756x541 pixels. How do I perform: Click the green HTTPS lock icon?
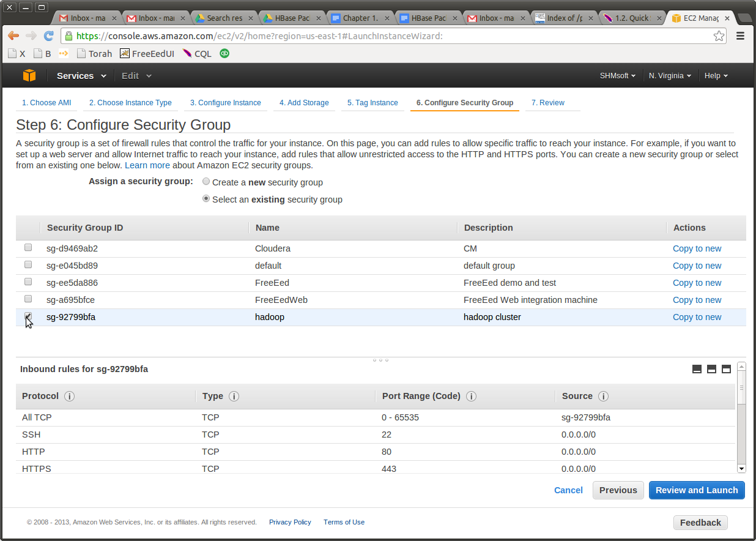pyautogui.click(x=68, y=36)
